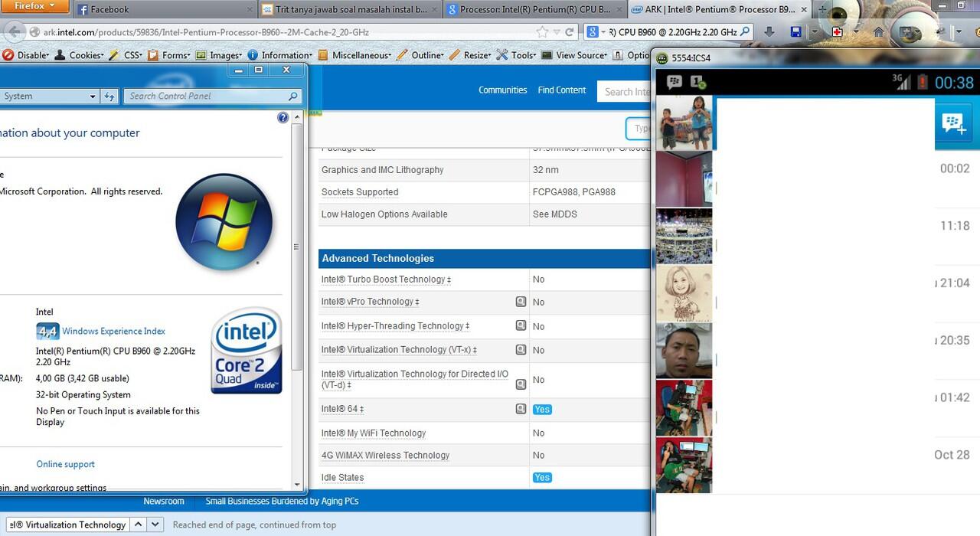Click magnifier icon next to vPro Technology
Image resolution: width=980 pixels, height=536 pixels.
coord(521,302)
